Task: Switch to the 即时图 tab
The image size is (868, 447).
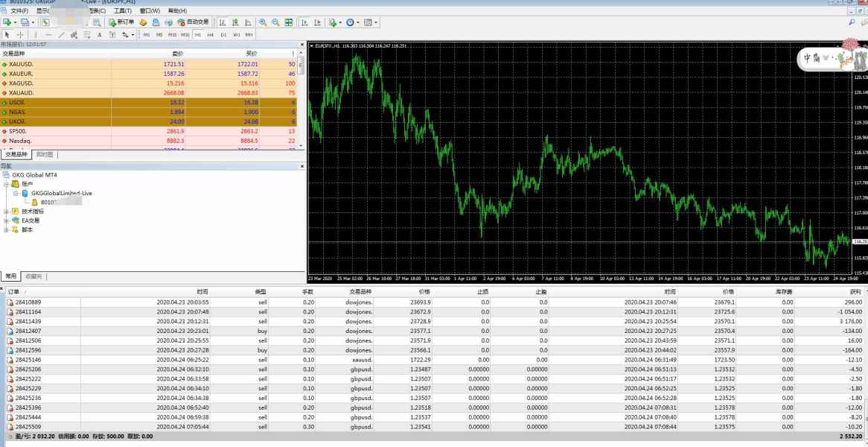Action: (44, 154)
